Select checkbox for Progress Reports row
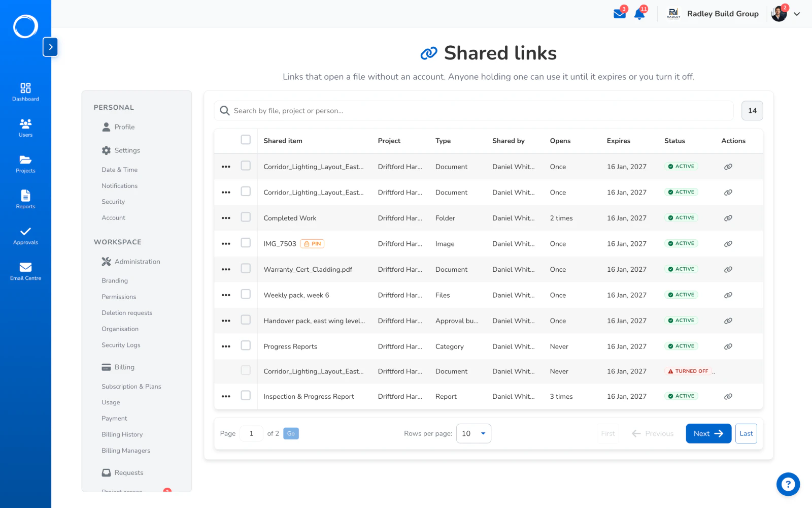The height and width of the screenshot is (508, 812). coord(246,345)
